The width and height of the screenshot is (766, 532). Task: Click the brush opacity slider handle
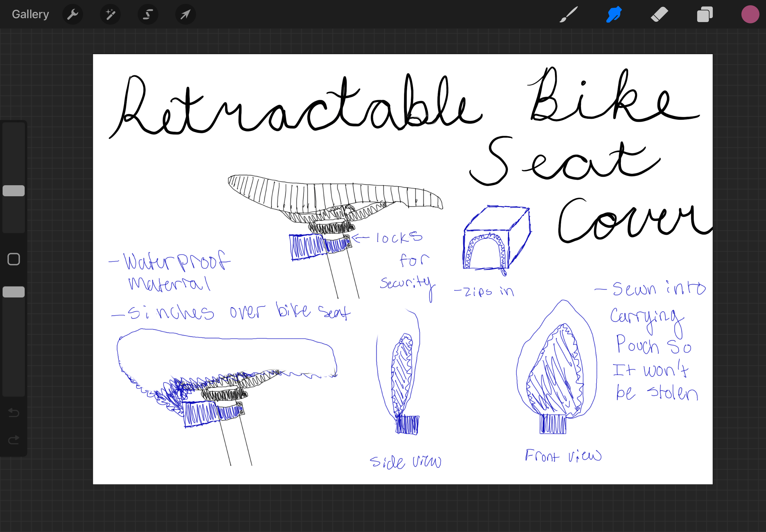(14, 292)
